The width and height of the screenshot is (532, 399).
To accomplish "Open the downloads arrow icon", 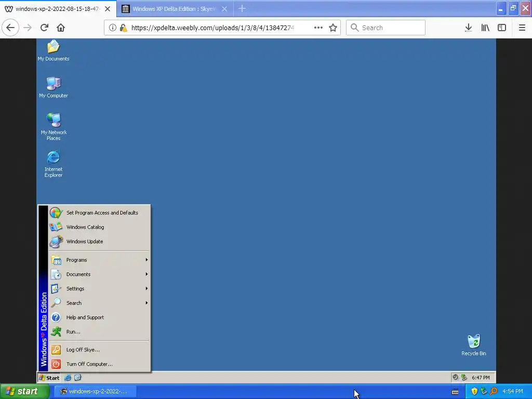I will (x=469, y=28).
